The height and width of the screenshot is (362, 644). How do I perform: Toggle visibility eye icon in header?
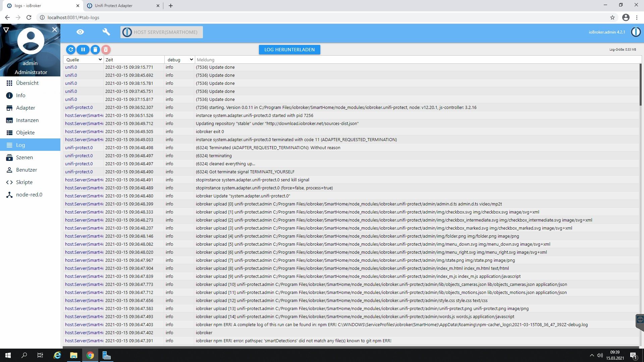pos(80,32)
